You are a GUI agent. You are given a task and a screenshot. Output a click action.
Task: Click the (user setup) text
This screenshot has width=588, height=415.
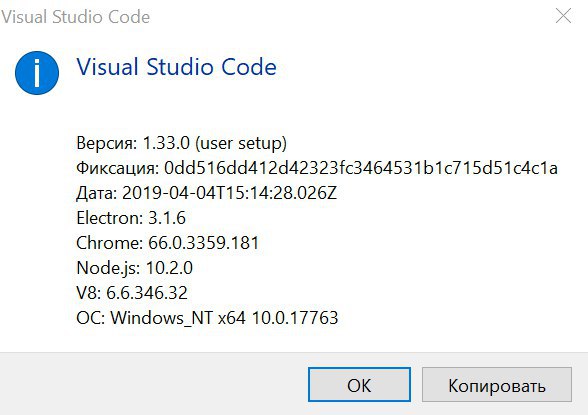click(x=241, y=143)
